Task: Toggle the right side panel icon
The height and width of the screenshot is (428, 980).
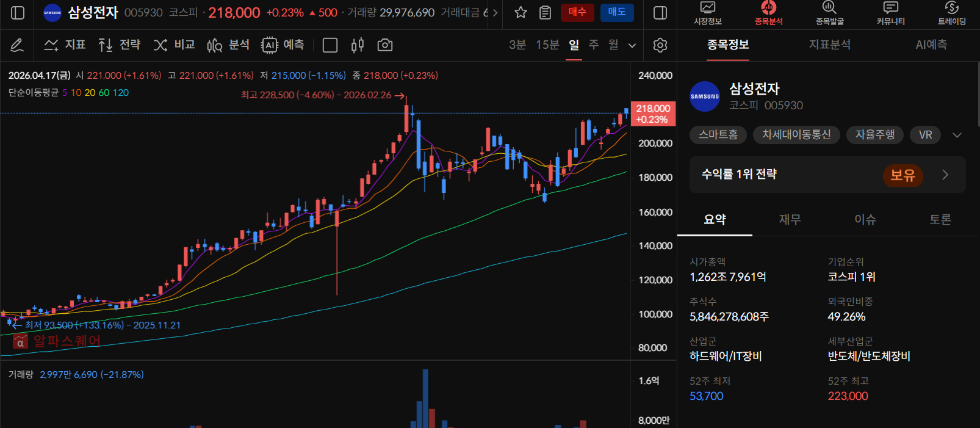Action: tap(660, 13)
